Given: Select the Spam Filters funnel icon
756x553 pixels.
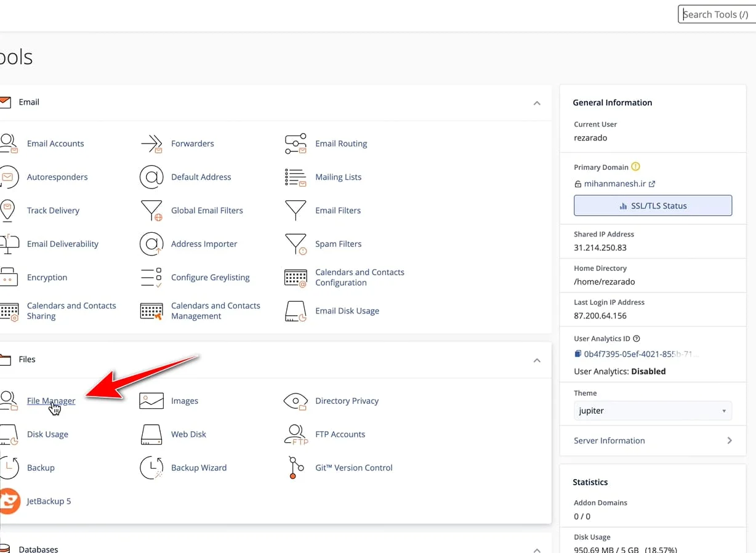Looking at the screenshot, I should click(296, 244).
